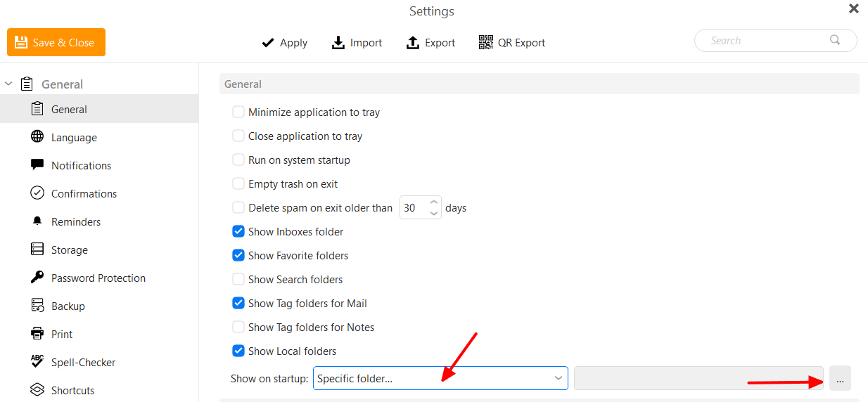This screenshot has width=868, height=402.
Task: Enable Empty trash on exit
Action: pos(238,183)
